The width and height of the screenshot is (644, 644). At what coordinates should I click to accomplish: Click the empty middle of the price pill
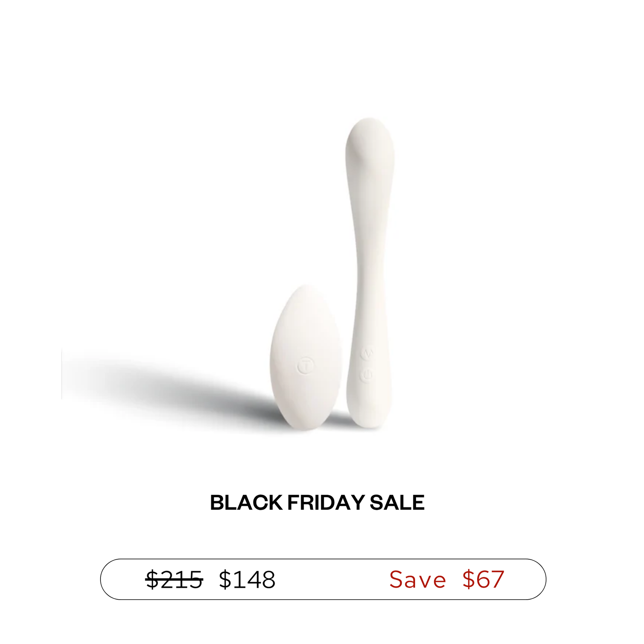coord(333,580)
